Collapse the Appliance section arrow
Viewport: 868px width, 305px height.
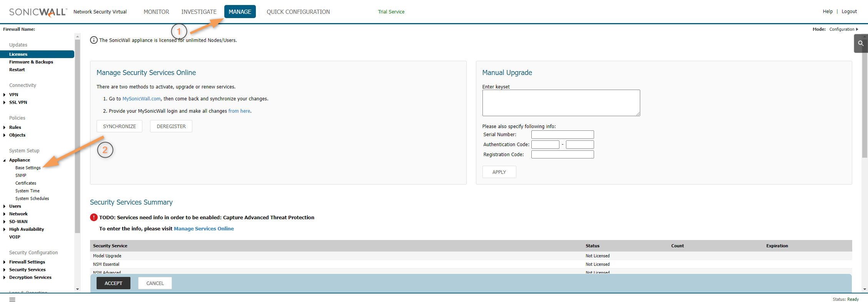4,160
